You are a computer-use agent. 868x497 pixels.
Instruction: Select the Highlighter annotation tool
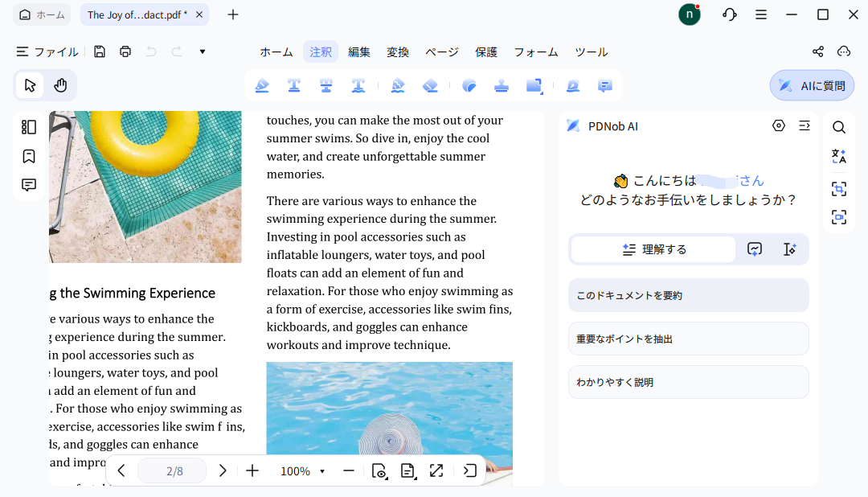coord(262,85)
